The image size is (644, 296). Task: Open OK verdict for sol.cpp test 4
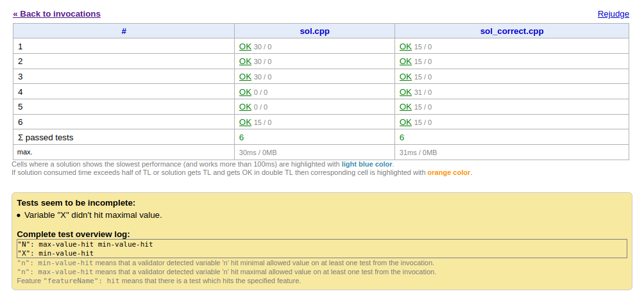pyautogui.click(x=245, y=92)
